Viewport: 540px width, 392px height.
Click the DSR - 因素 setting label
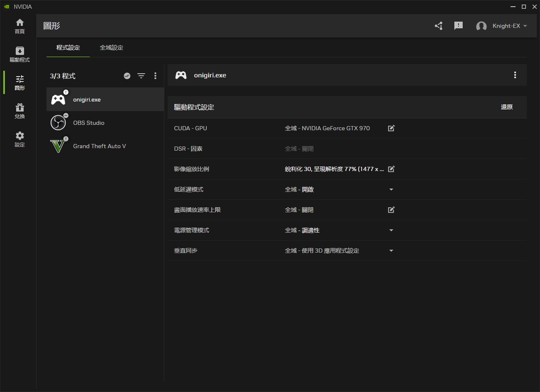[188, 148]
